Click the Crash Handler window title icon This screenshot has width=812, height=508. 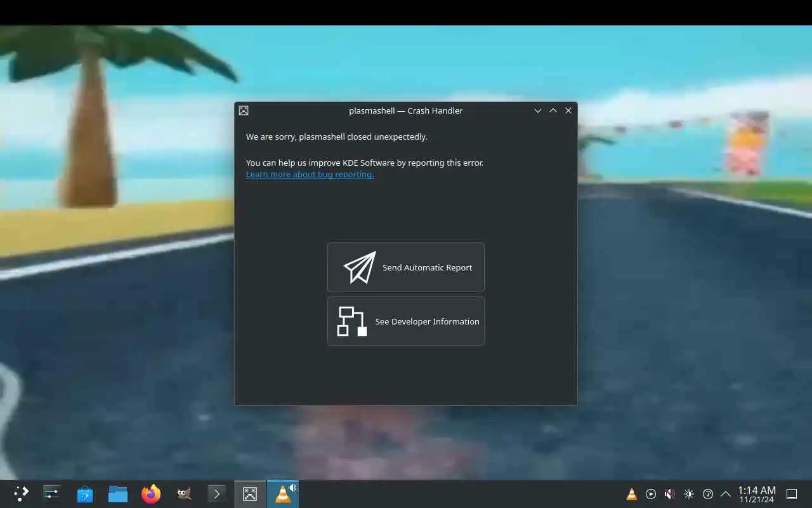coord(244,110)
